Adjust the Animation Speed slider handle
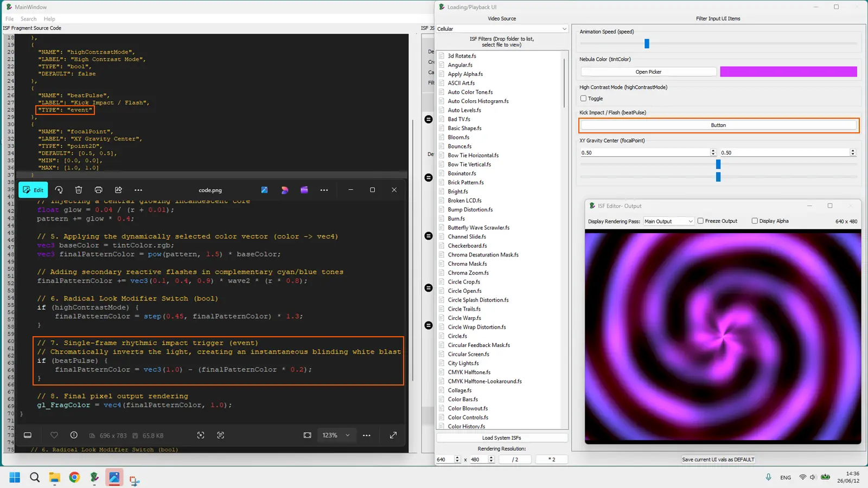Screen dimensions: 868x488 [647, 43]
